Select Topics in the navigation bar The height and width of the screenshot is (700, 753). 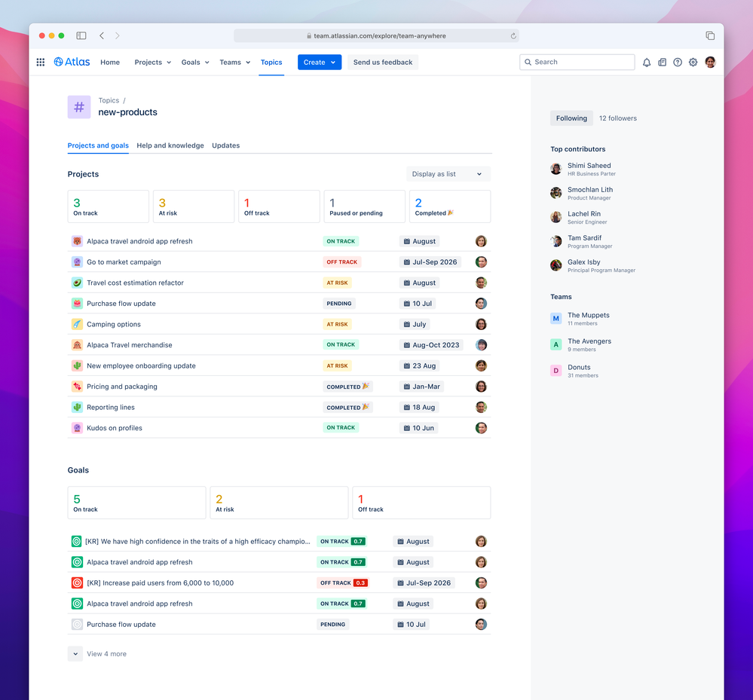(271, 63)
